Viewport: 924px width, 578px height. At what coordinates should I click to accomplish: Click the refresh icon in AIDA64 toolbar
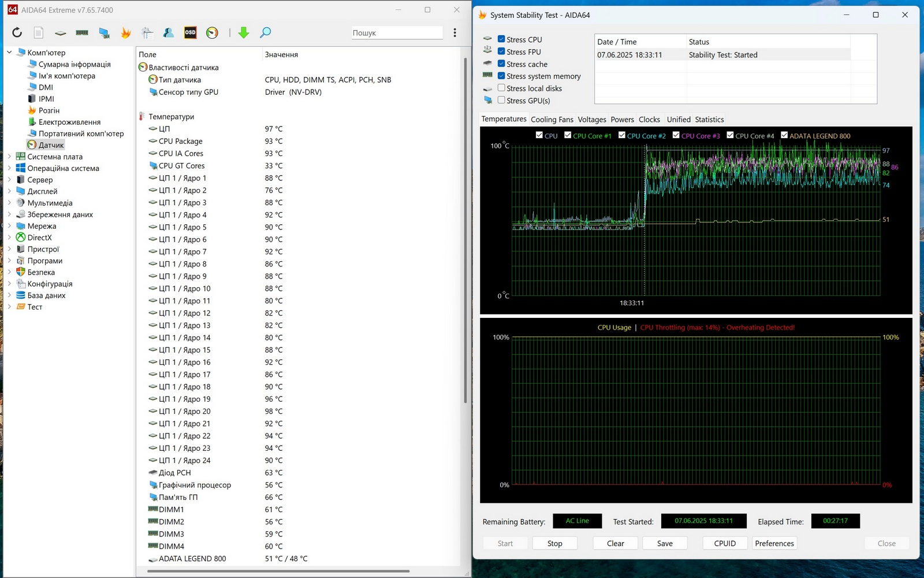pyautogui.click(x=17, y=33)
